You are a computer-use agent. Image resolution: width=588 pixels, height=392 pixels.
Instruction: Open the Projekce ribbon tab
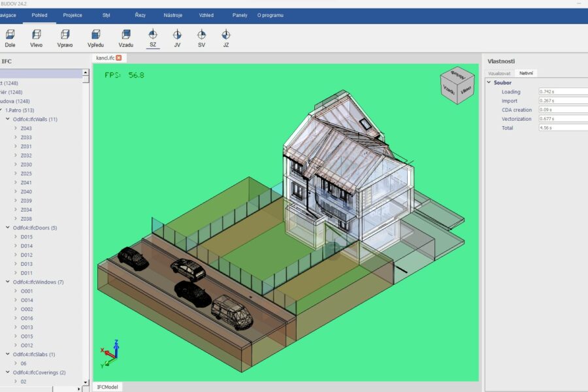click(x=73, y=15)
